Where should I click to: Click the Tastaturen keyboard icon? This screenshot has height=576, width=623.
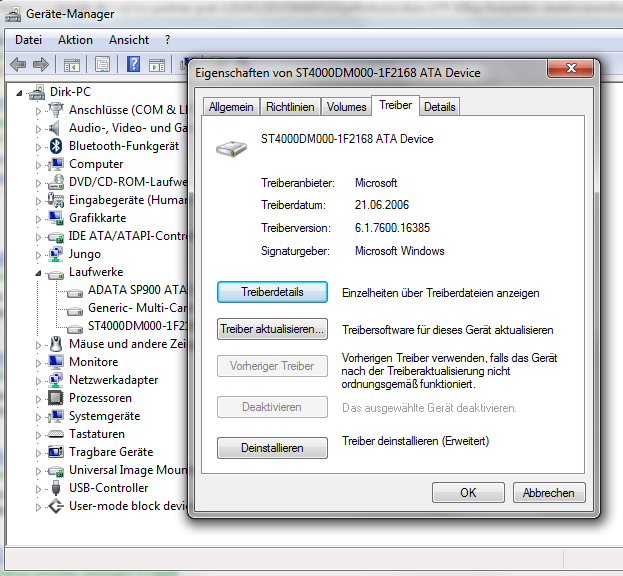[x=56, y=434]
